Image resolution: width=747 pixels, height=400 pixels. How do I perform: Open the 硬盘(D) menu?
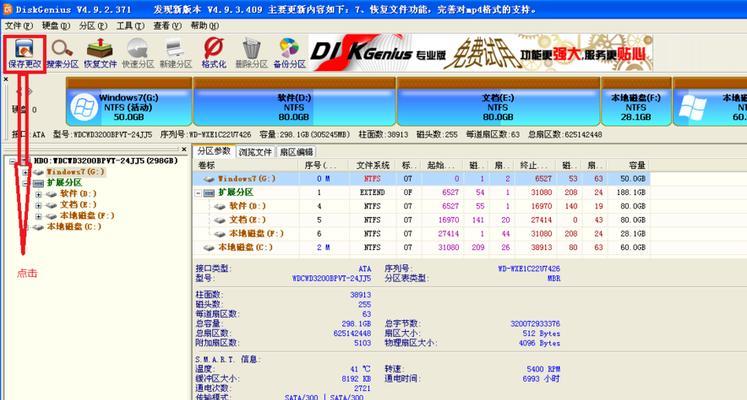click(56, 25)
